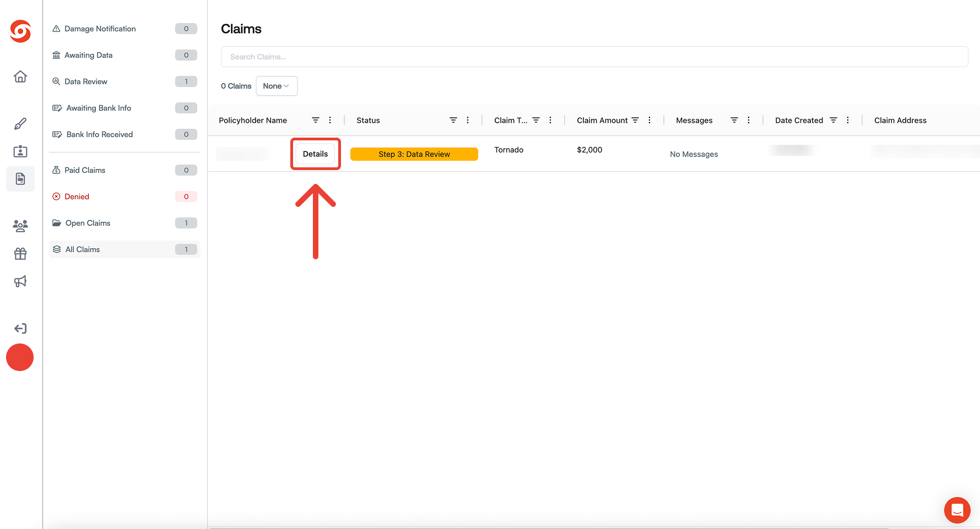Click the 0 Claims count label
The width and height of the screenshot is (980, 529).
click(236, 86)
